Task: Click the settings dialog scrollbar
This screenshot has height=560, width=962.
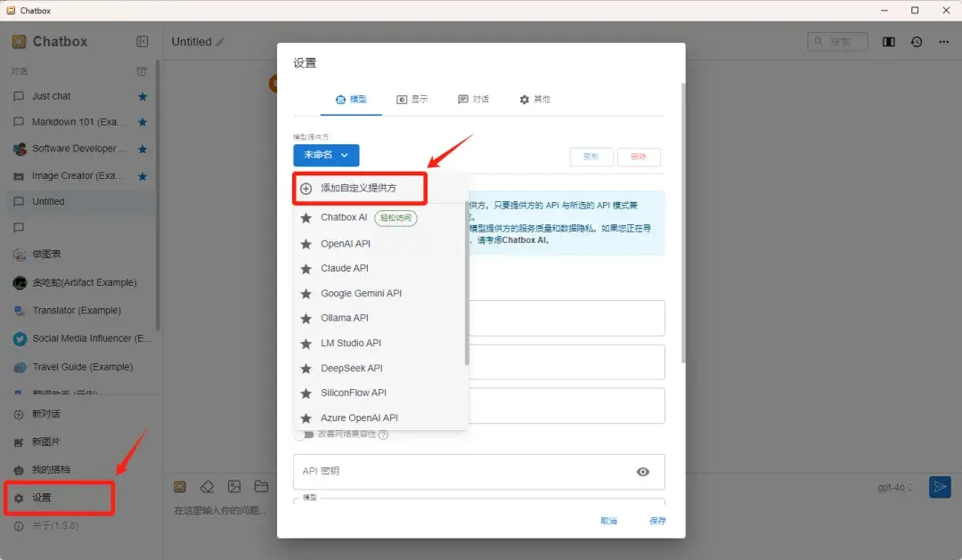Action: pos(683,223)
